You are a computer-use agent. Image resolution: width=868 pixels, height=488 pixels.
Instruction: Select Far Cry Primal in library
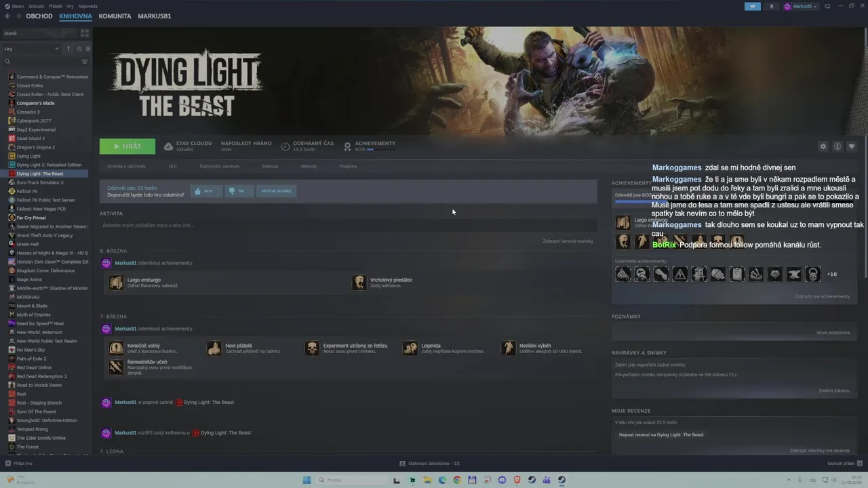pyautogui.click(x=31, y=218)
